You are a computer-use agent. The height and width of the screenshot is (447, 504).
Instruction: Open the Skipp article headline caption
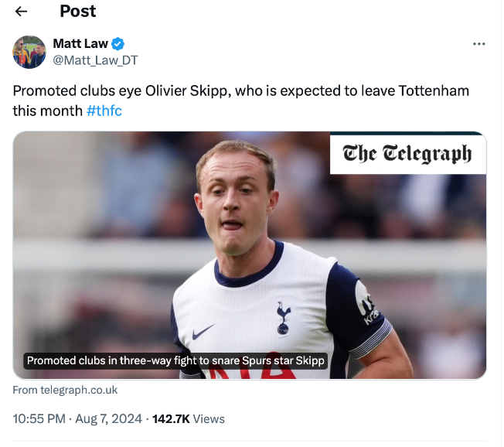pos(176,360)
